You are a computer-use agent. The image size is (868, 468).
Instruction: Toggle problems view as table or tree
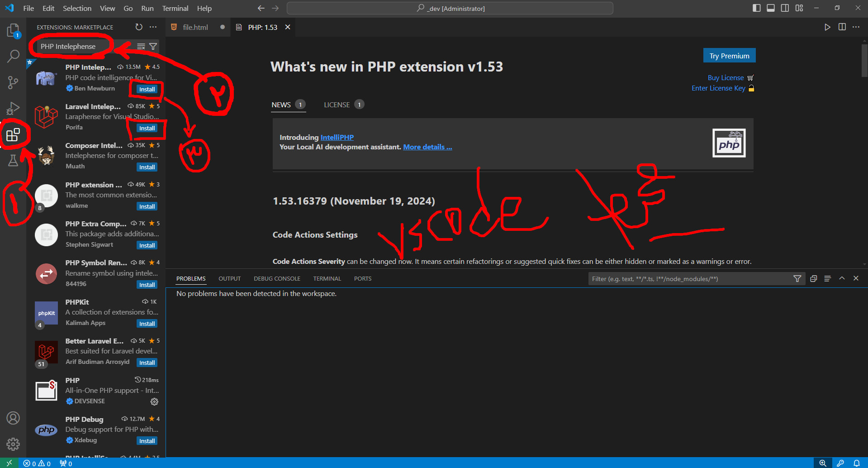click(x=827, y=279)
